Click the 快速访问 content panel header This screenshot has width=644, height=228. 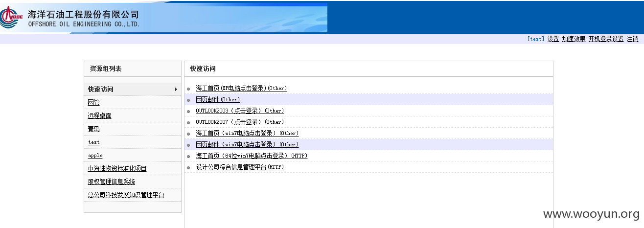pos(368,68)
